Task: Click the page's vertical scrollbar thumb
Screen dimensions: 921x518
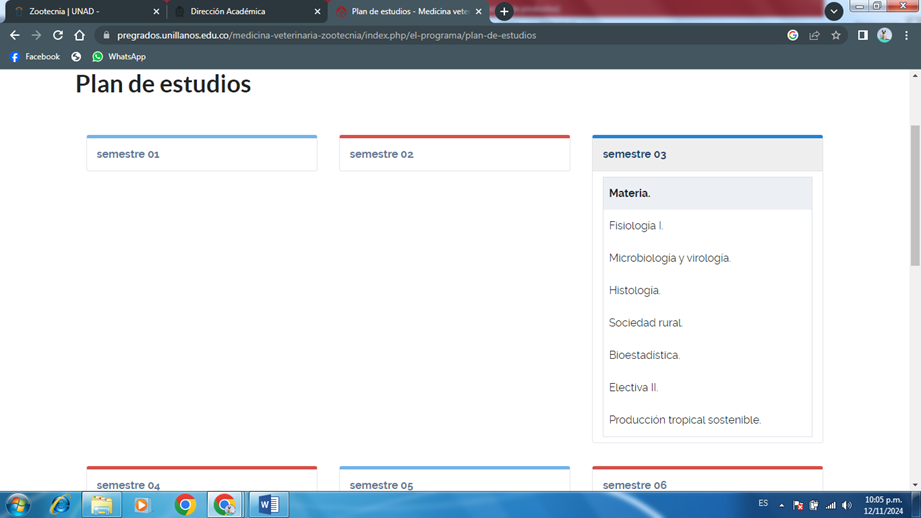Action: pos(914,195)
